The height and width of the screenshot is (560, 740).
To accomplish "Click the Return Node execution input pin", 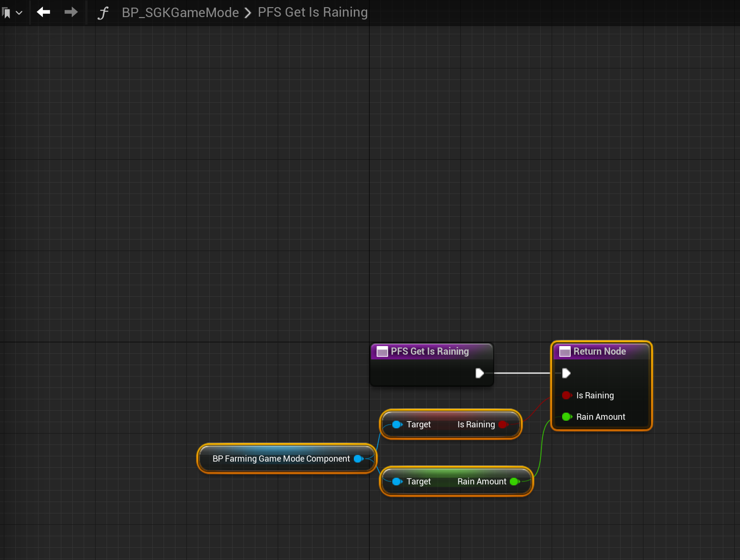I will pyautogui.click(x=566, y=373).
